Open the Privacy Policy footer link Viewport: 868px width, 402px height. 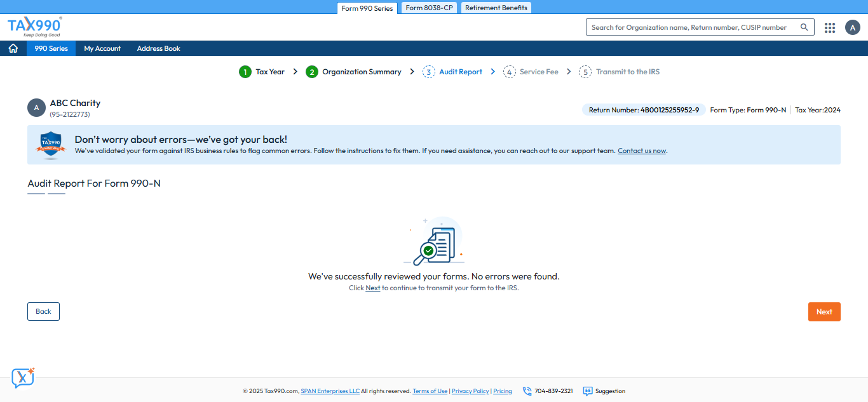click(x=470, y=391)
